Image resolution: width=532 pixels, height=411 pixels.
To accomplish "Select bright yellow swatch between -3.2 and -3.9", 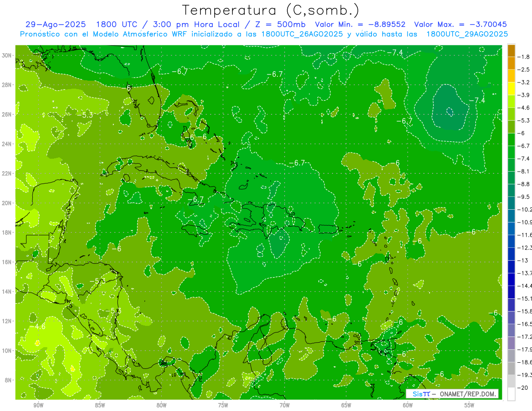I will pos(511,89).
